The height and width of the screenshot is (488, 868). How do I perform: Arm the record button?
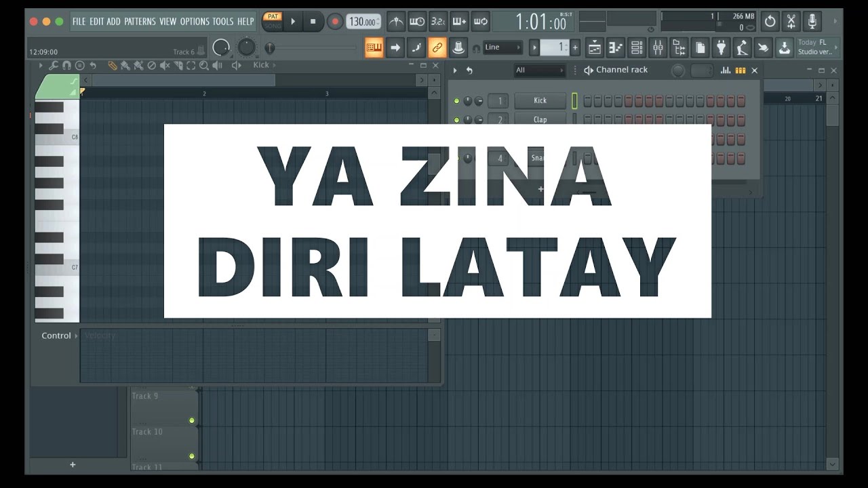coord(335,22)
